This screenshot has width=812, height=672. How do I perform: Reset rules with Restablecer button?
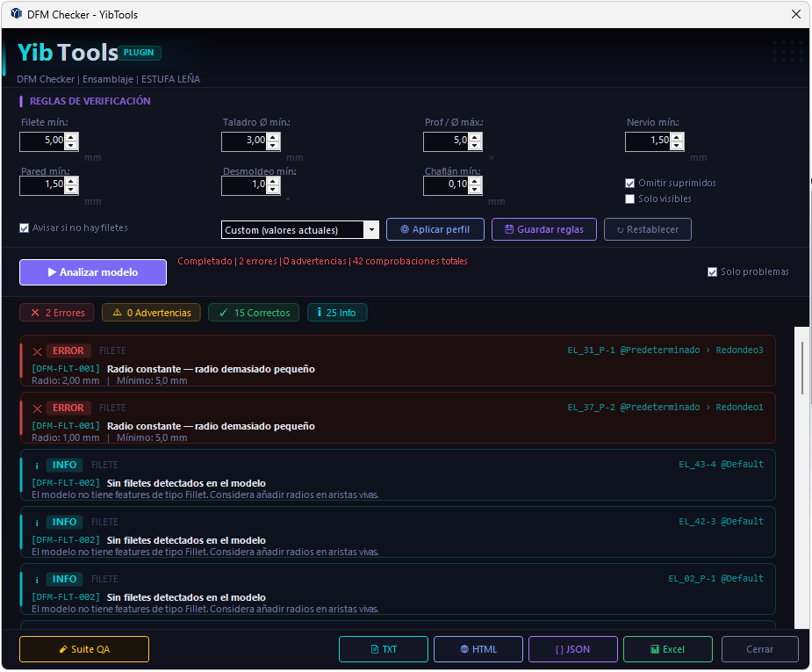pyautogui.click(x=648, y=229)
